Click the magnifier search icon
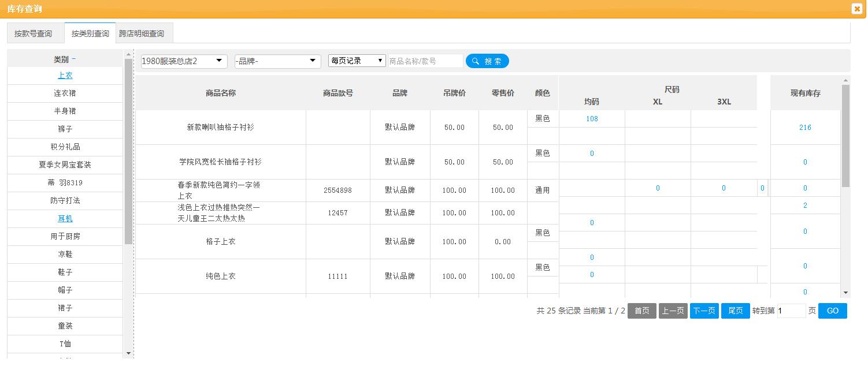Screen dimensions: 868x366 coord(475,61)
